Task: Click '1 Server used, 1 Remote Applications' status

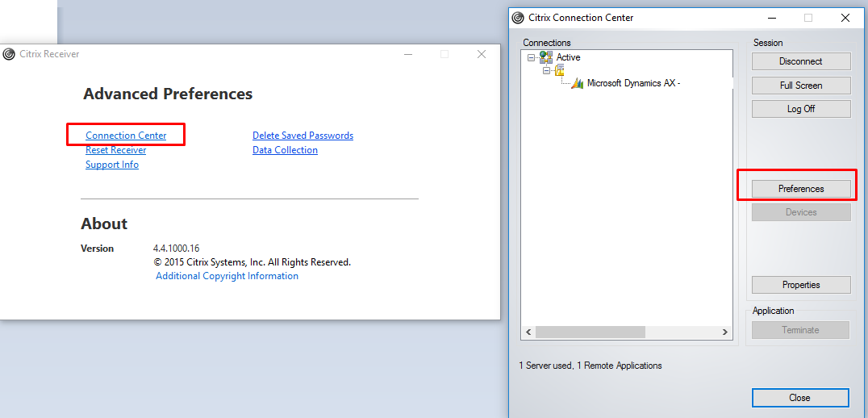Action: [590, 366]
